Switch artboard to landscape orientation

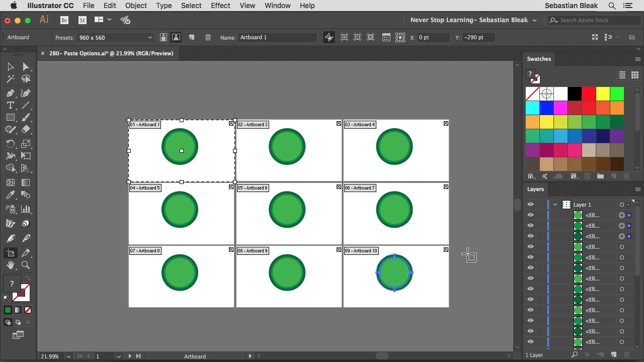point(176,37)
